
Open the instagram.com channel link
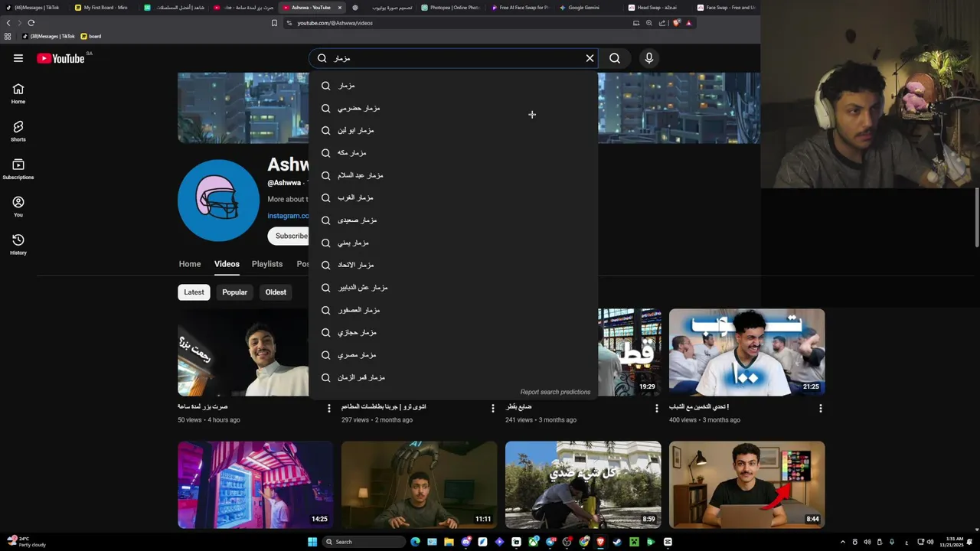pos(288,216)
